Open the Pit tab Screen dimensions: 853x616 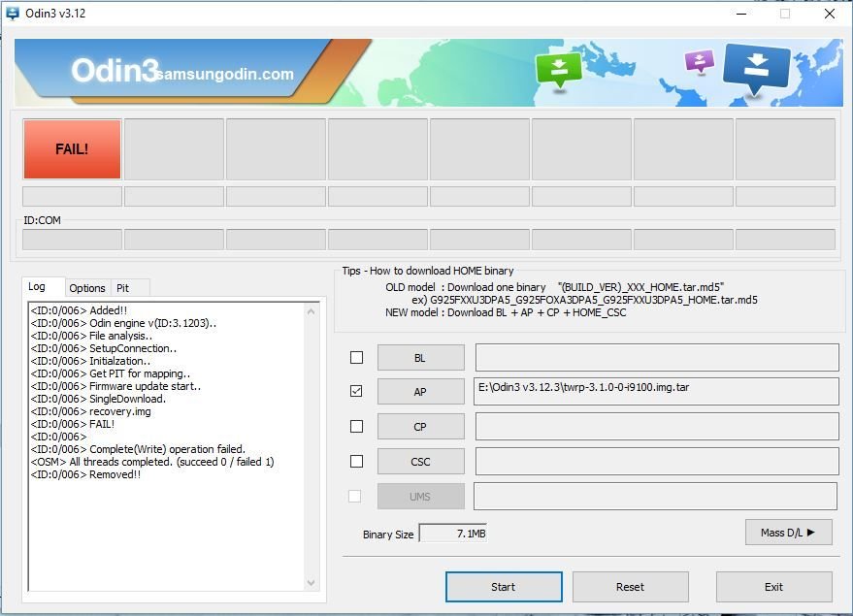click(123, 288)
